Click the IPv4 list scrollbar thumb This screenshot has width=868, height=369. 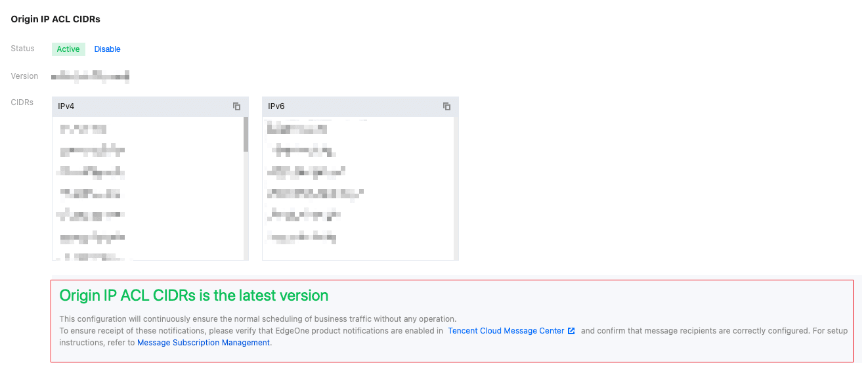click(246, 134)
